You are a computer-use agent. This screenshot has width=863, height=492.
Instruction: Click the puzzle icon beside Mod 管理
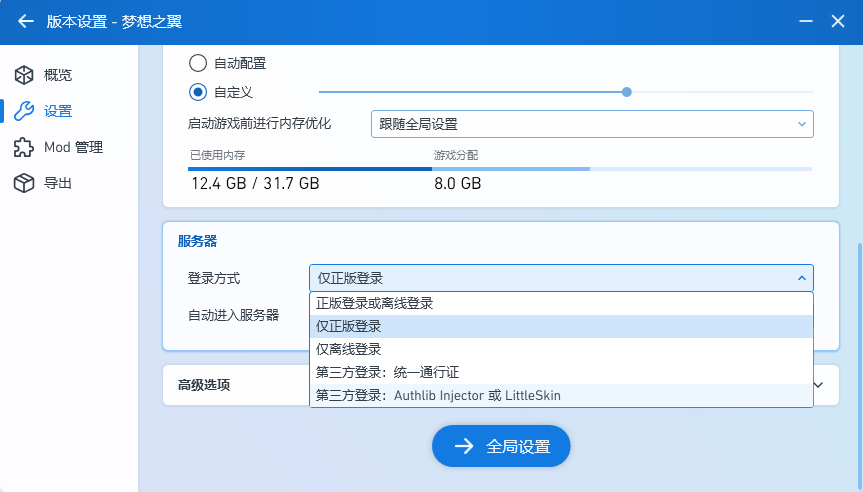point(24,147)
